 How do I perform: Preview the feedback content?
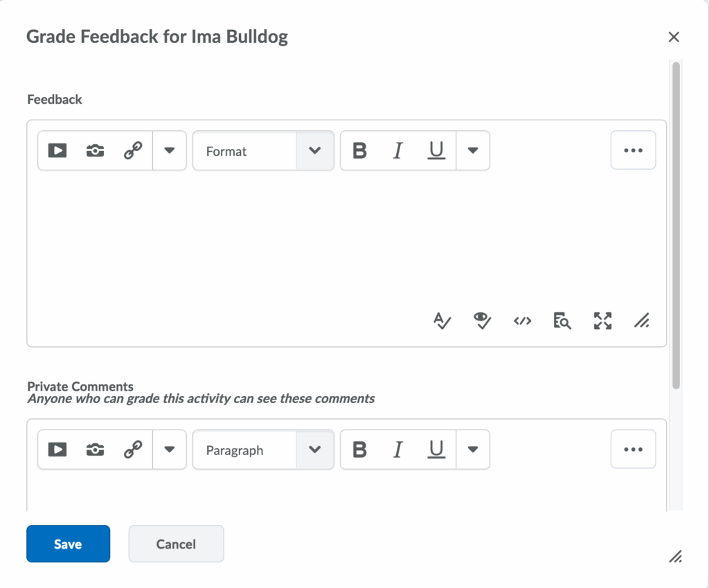pos(562,321)
